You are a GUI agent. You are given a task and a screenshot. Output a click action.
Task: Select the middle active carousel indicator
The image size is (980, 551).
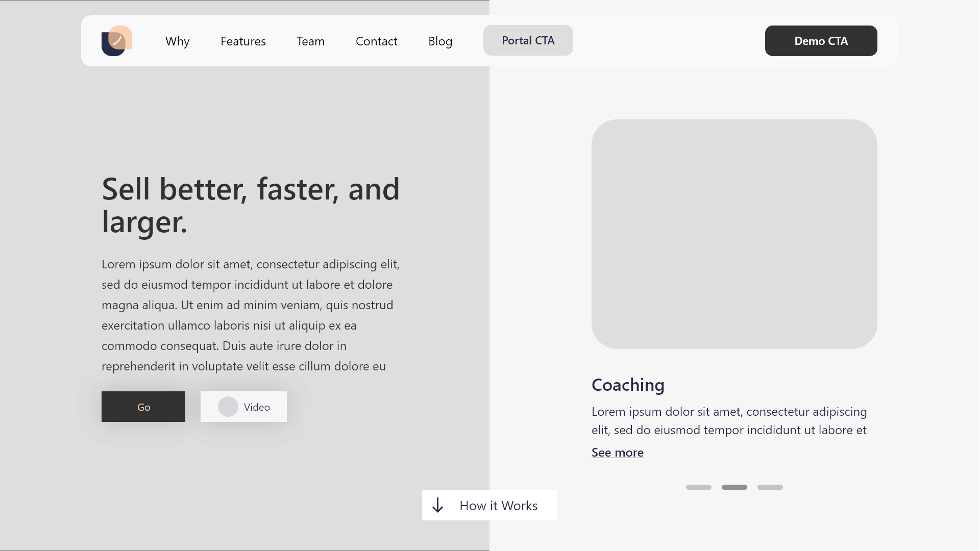pos(734,487)
